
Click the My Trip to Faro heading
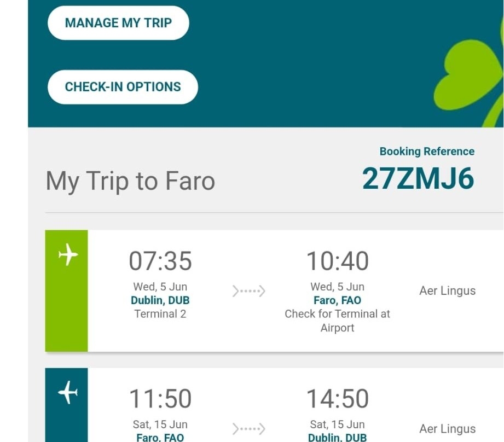tap(130, 181)
